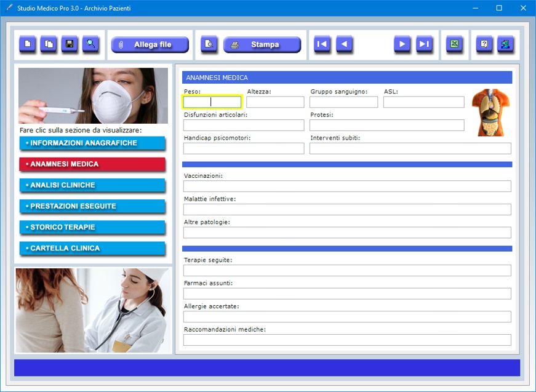Click the Disfunzioni articolari field
Viewport: 536px width, 392px height.
click(x=244, y=125)
